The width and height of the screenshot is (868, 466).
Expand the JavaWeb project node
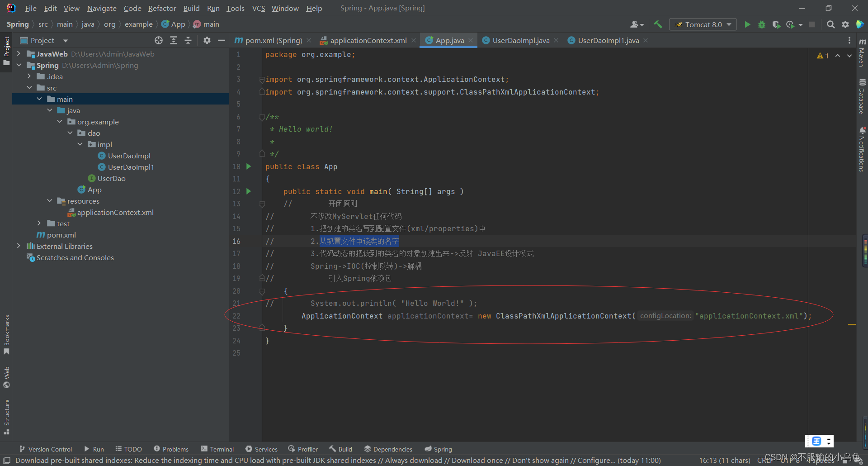click(19, 54)
